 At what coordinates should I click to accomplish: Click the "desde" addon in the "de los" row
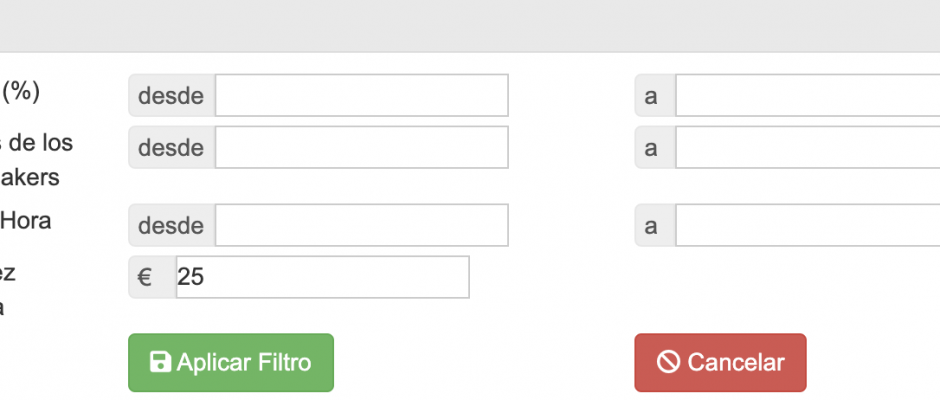171,148
